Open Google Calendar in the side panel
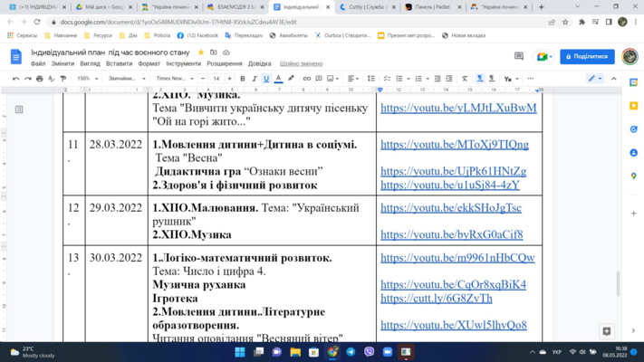 point(633,82)
